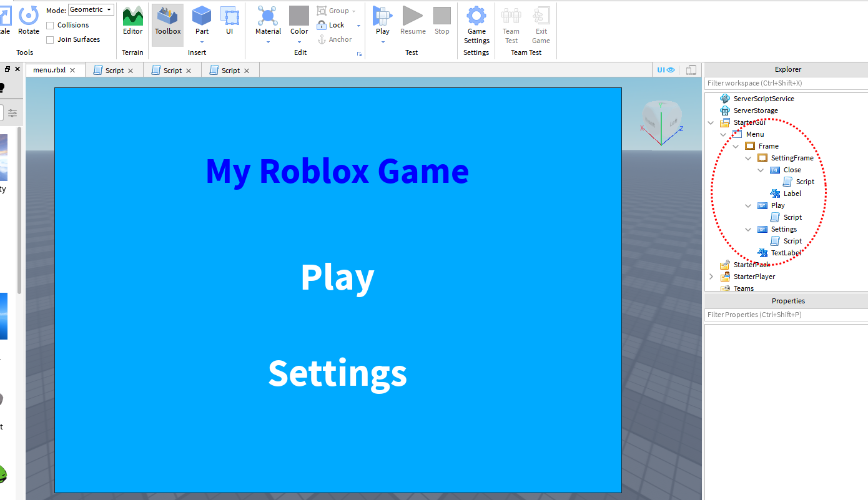Collapse the Menu node

click(723, 134)
